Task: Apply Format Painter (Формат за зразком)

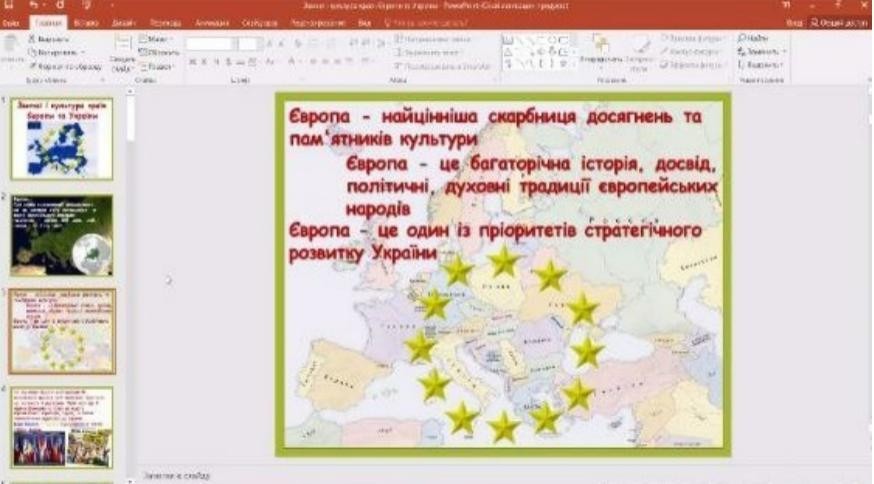Action: coord(65,66)
